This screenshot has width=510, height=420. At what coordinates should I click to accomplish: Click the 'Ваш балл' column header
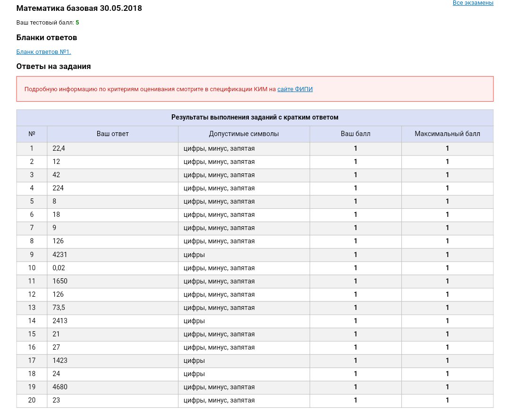pyautogui.click(x=356, y=134)
